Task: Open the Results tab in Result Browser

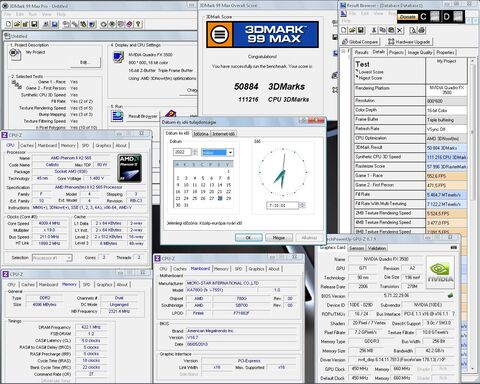Action: pos(361,52)
